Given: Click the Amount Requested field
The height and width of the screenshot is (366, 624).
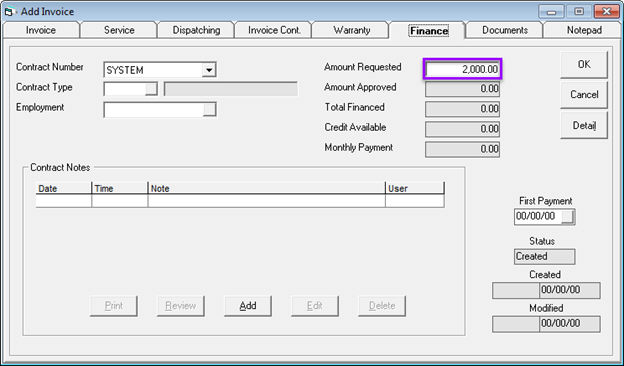Looking at the screenshot, I should [462, 69].
